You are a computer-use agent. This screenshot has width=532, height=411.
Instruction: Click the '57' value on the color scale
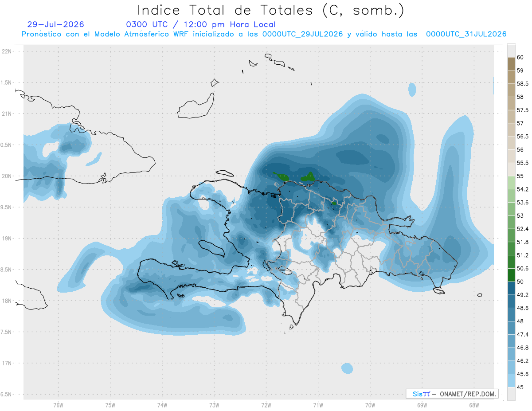[521, 123]
